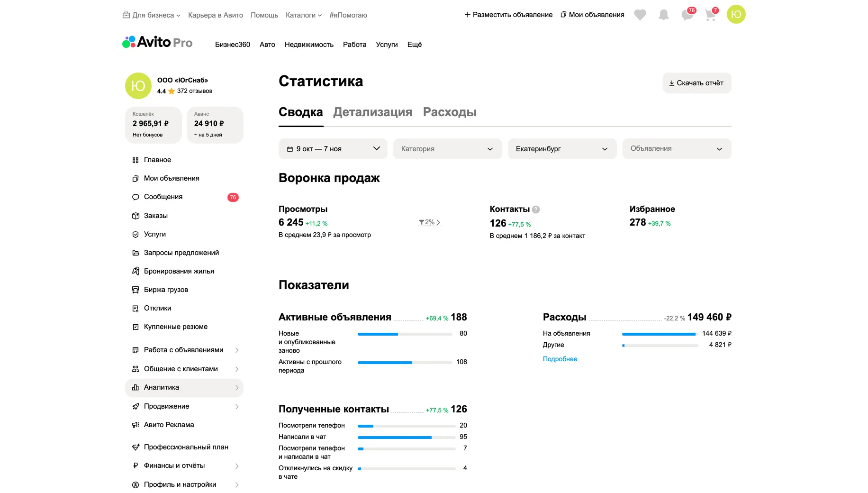Click the Сообщения sidebar icon
The height and width of the screenshot is (493, 868).
pos(136,197)
